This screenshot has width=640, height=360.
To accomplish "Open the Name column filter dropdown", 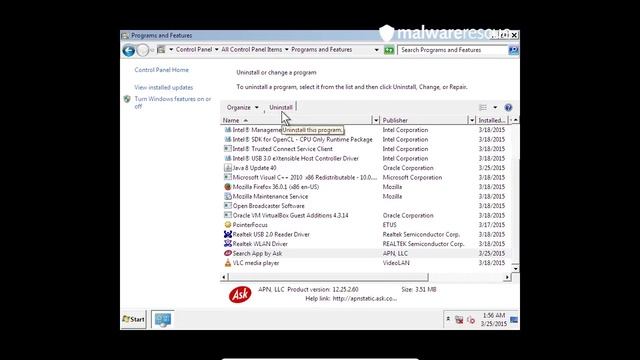I will [376, 120].
